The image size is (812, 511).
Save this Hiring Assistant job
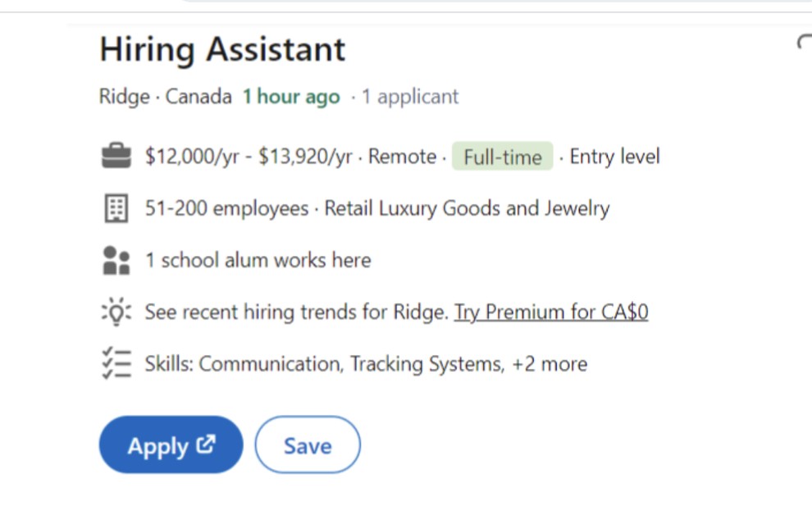pyautogui.click(x=308, y=445)
